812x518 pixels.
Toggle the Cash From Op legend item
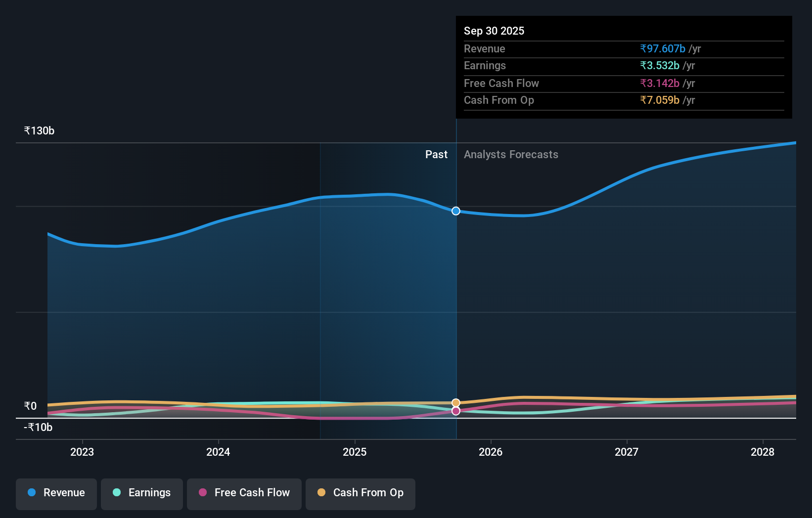click(360, 493)
